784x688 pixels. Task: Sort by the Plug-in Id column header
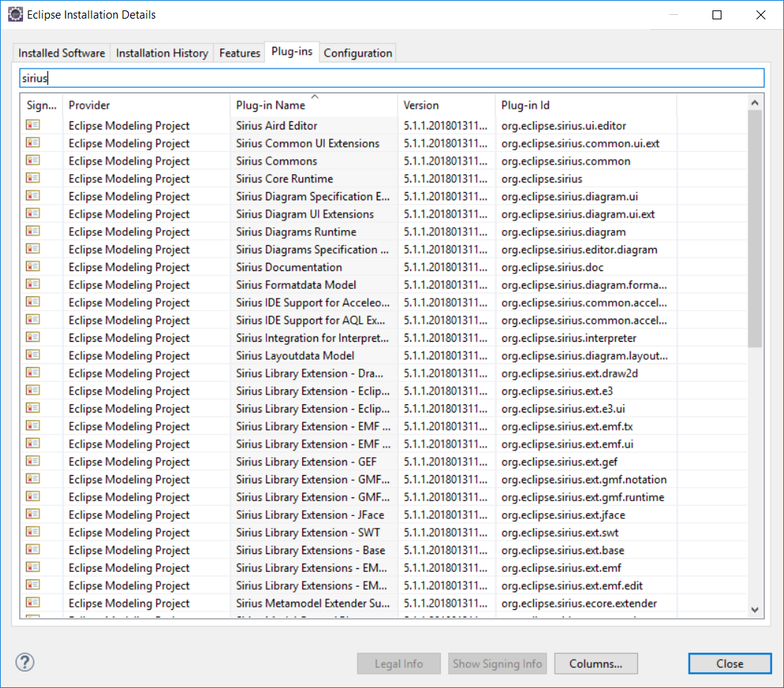coord(586,105)
